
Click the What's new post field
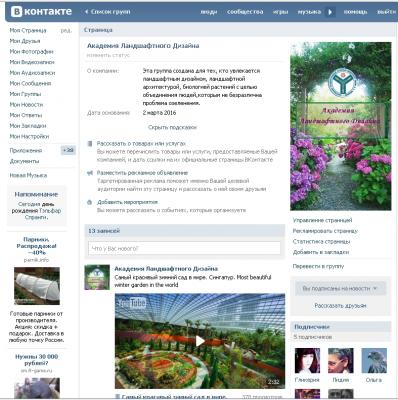[x=184, y=248]
